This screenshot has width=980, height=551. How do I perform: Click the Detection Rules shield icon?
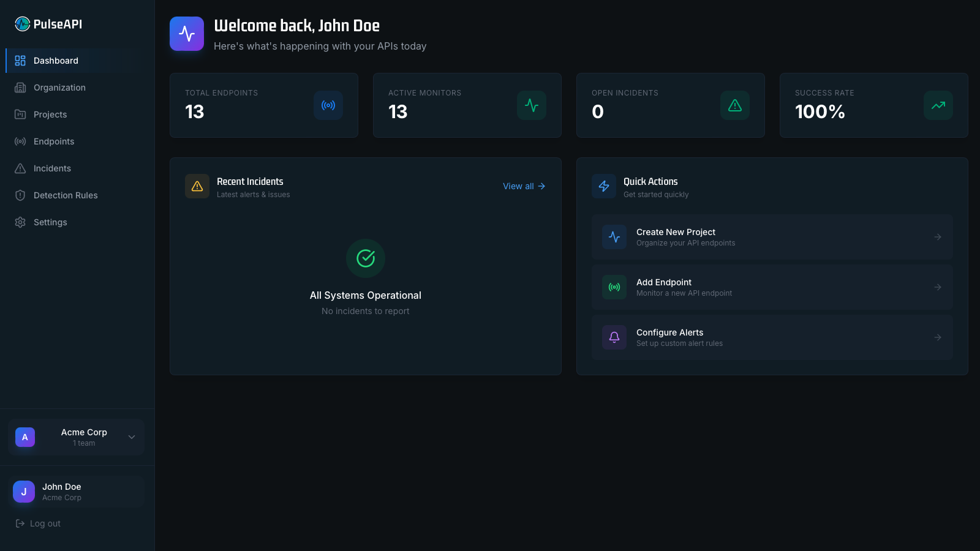20,195
